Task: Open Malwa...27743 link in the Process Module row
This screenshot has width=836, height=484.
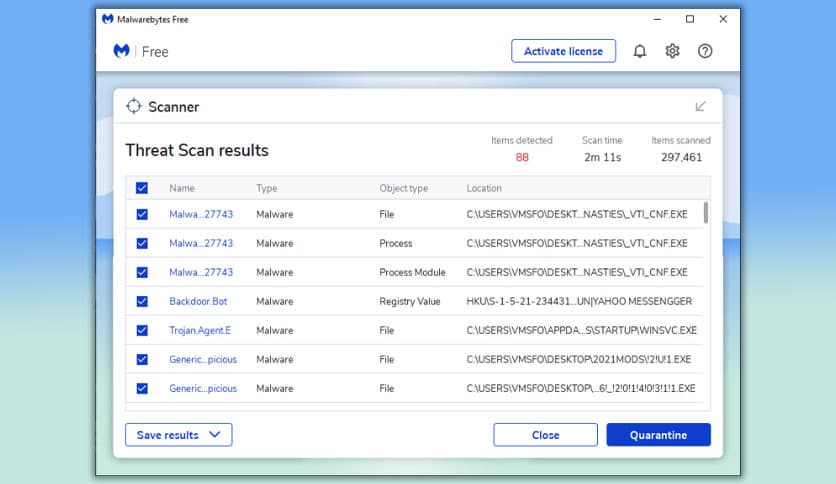Action: tap(201, 272)
